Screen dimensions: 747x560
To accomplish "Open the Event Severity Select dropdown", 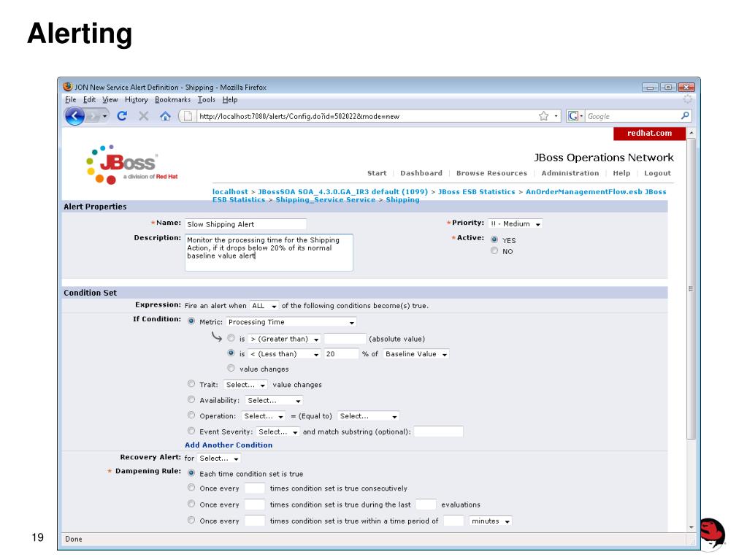I will [277, 432].
